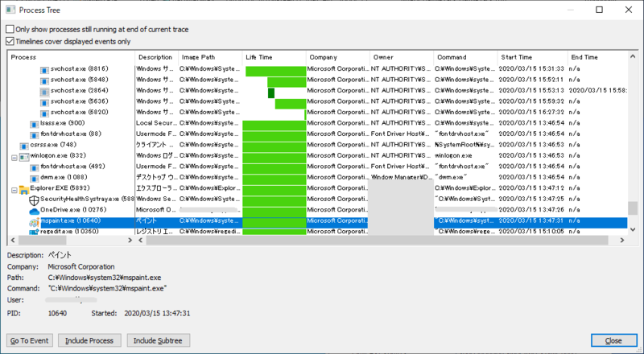Sort by the Process column header
This screenshot has height=354, width=644.
click(72, 57)
